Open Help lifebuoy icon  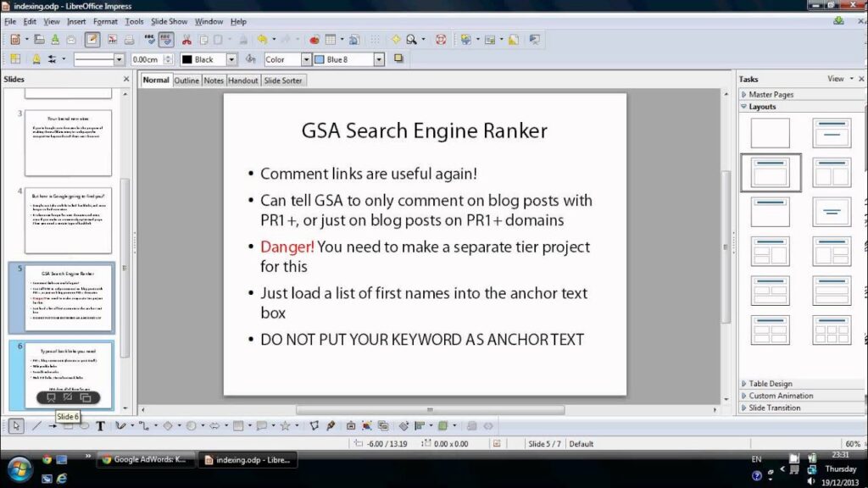coord(441,39)
